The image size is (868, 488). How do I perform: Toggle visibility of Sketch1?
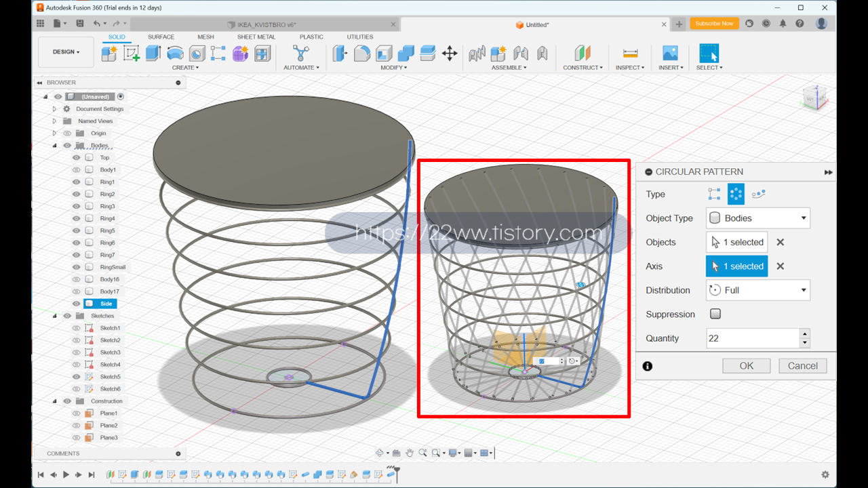click(76, 328)
